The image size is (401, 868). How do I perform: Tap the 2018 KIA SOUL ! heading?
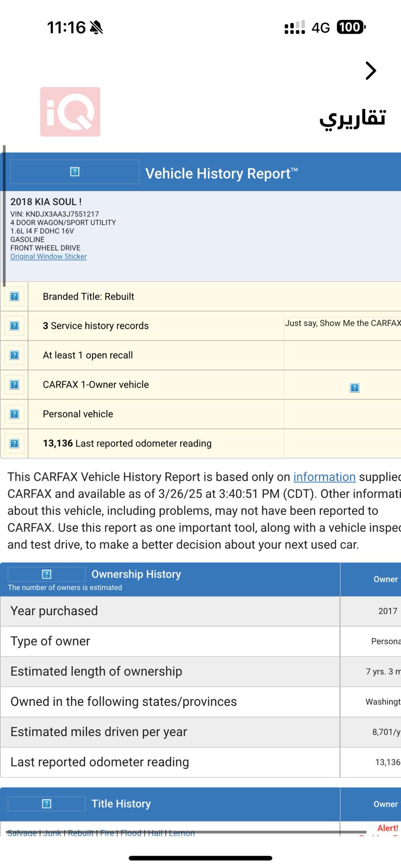coord(46,202)
